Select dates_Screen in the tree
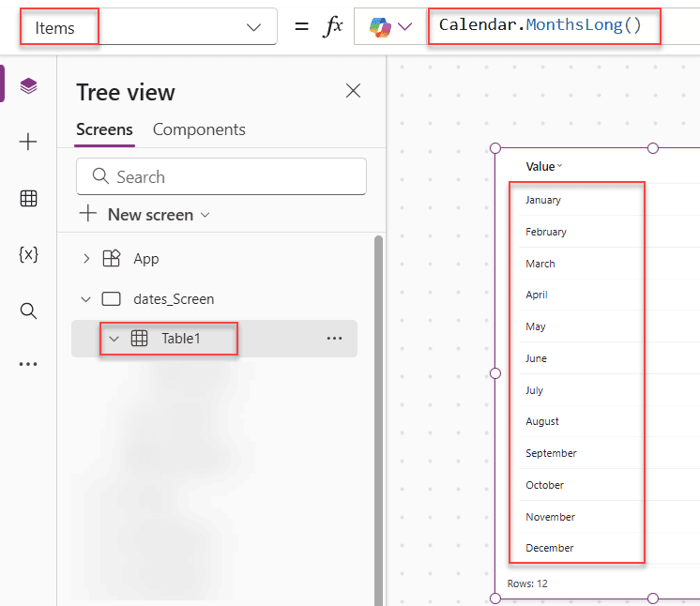 click(x=174, y=299)
